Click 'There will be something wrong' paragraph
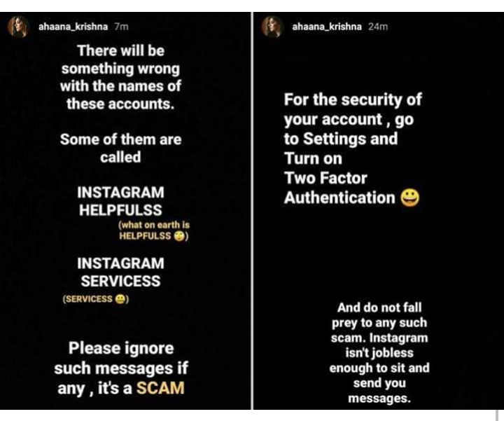Viewport: 504px width, 421px height. pyautogui.click(x=120, y=77)
